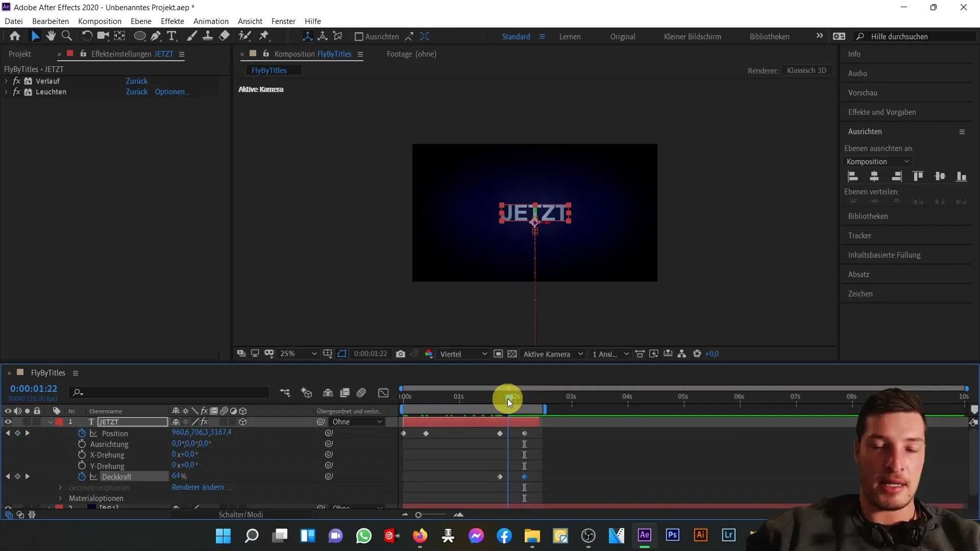Select the Rotation tool
980x551 pixels.
[87, 36]
